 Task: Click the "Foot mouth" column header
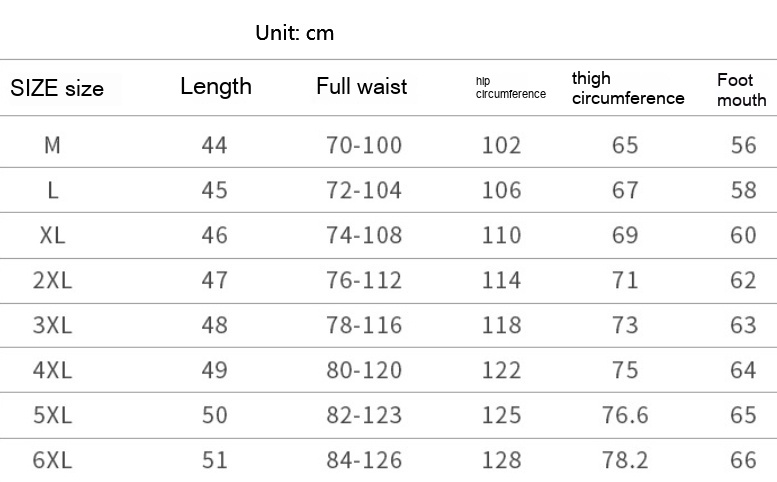click(x=741, y=89)
